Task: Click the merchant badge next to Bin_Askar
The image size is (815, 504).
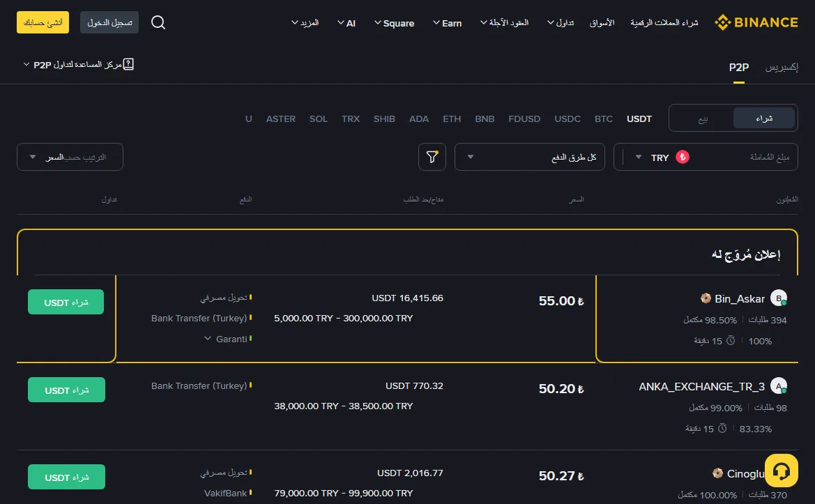Action: (x=706, y=298)
